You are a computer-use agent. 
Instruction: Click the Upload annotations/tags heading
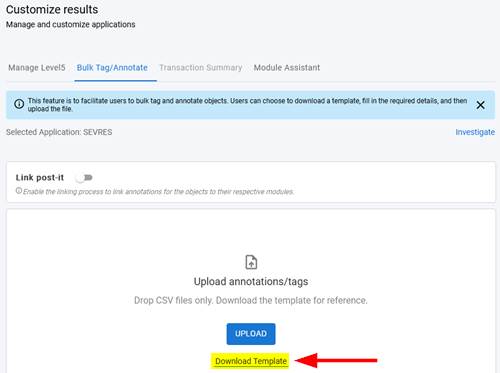251,282
